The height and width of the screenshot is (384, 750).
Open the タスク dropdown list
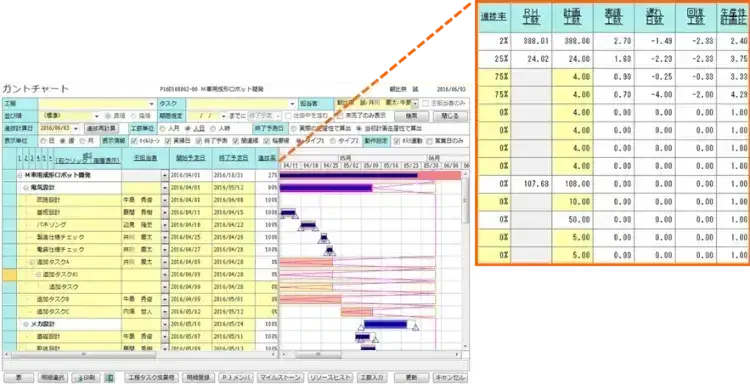(292, 103)
